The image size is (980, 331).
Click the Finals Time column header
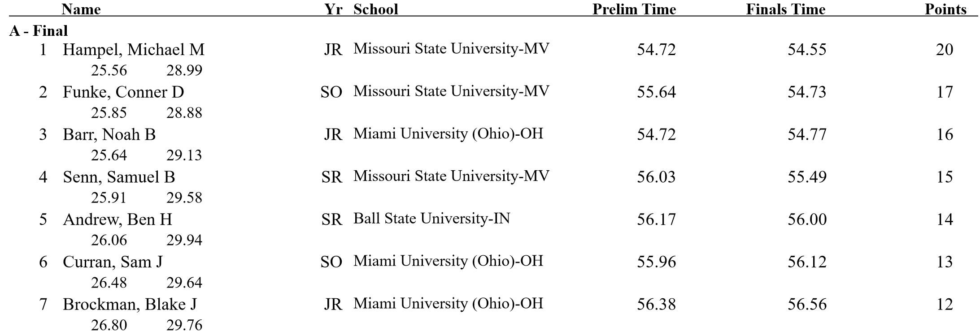pyautogui.click(x=785, y=9)
